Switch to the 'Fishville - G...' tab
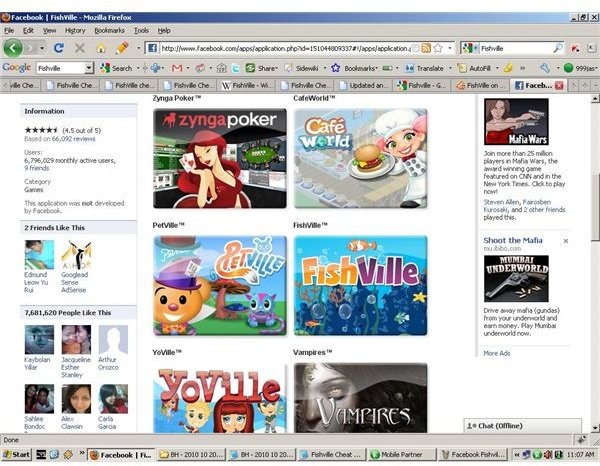 (423, 85)
